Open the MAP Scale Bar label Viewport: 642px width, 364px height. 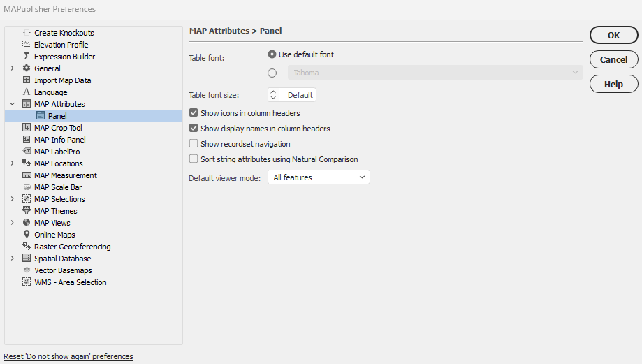pyautogui.click(x=58, y=187)
